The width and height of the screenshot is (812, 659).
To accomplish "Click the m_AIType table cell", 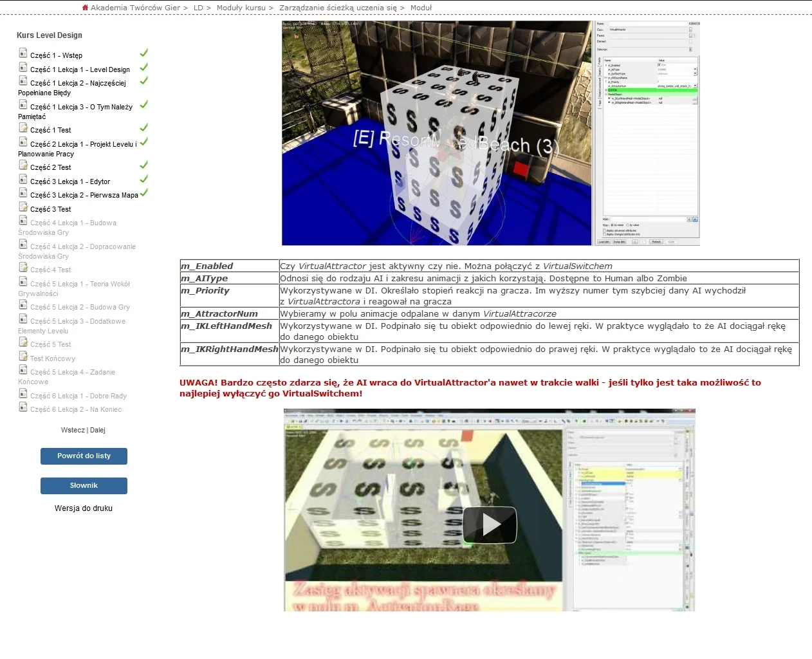I will point(230,278).
